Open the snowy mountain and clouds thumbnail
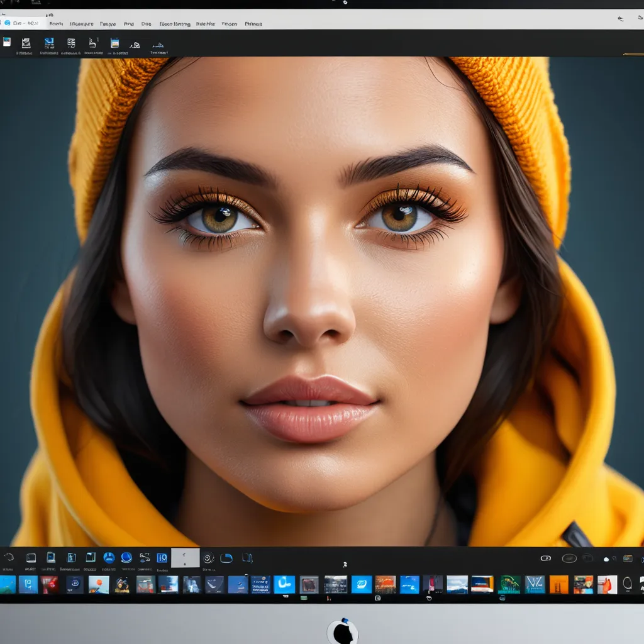 click(x=457, y=584)
